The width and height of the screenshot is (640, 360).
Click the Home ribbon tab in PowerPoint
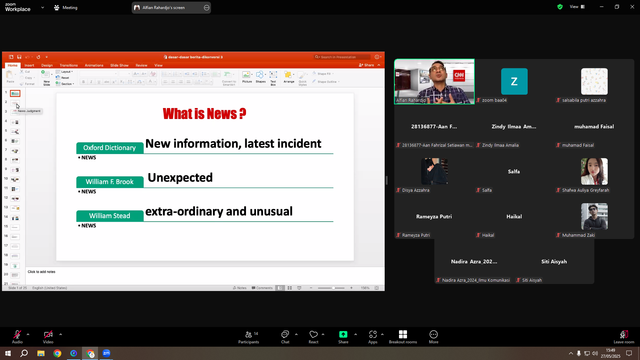click(x=13, y=65)
